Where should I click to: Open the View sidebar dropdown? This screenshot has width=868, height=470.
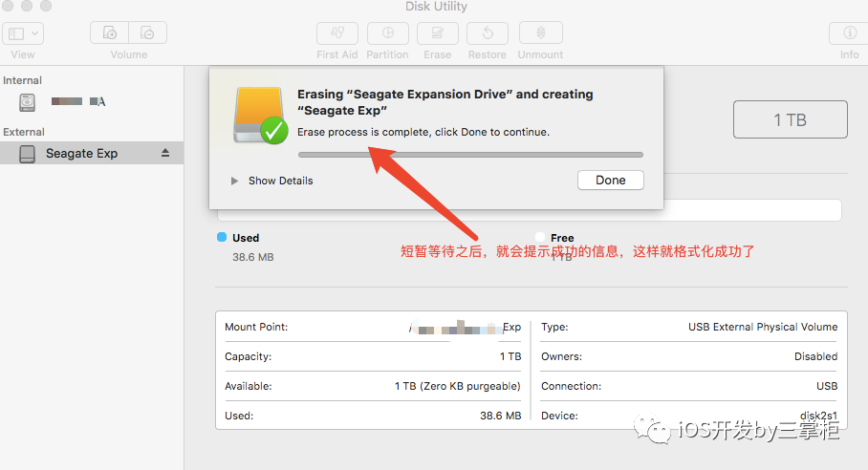23,33
